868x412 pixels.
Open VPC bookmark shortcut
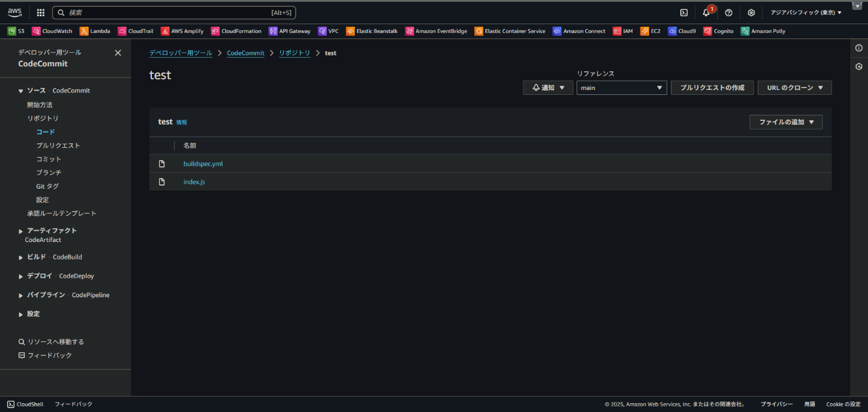click(x=328, y=31)
